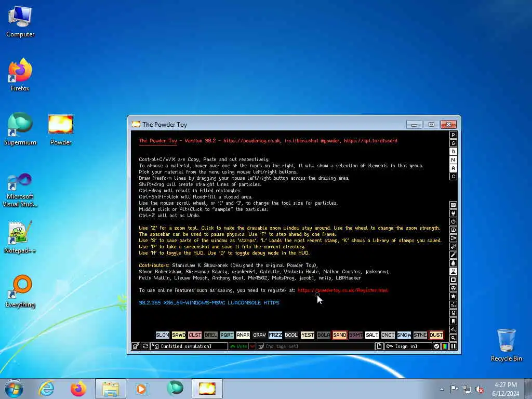Open the Solids square menu

click(453, 280)
